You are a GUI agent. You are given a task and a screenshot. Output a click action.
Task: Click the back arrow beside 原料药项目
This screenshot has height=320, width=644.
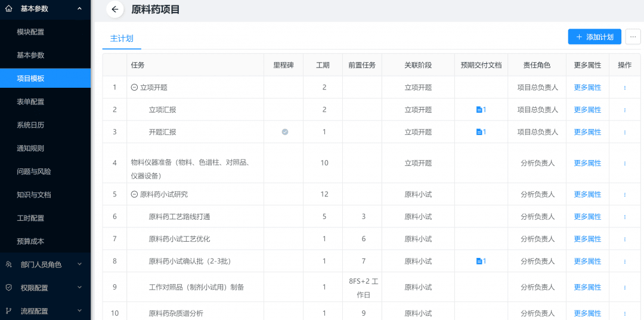click(x=115, y=10)
